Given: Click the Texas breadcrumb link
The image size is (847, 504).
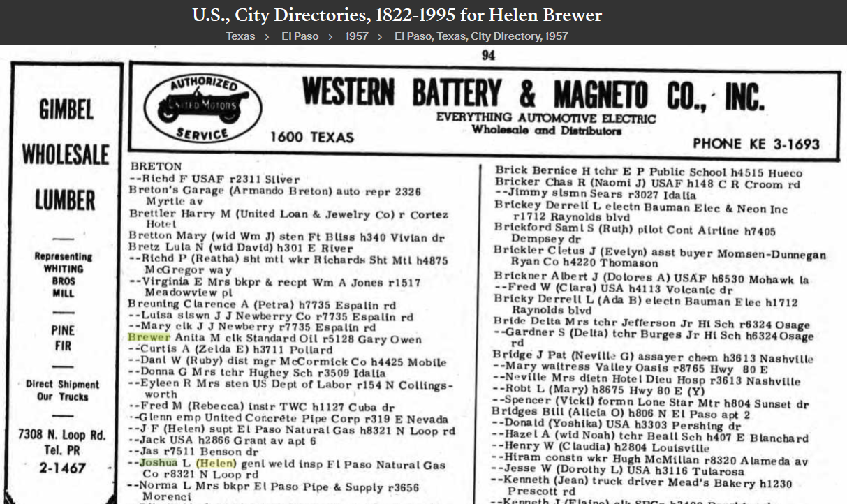Looking at the screenshot, I should click(241, 36).
